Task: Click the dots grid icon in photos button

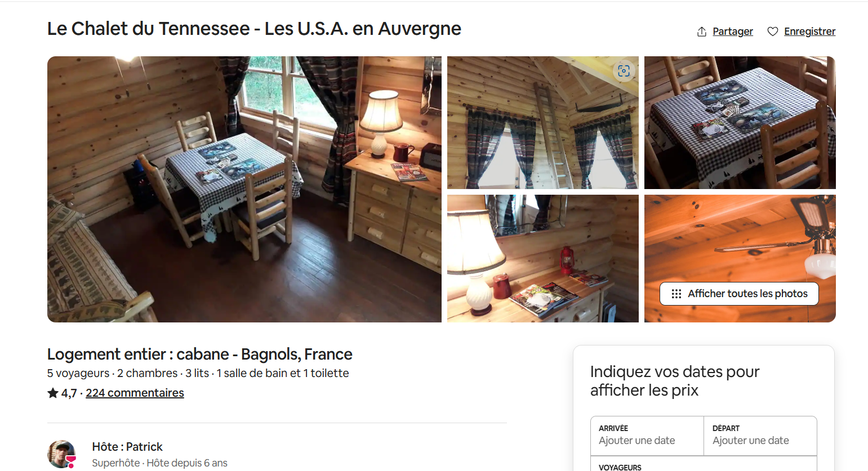Action: [676, 294]
